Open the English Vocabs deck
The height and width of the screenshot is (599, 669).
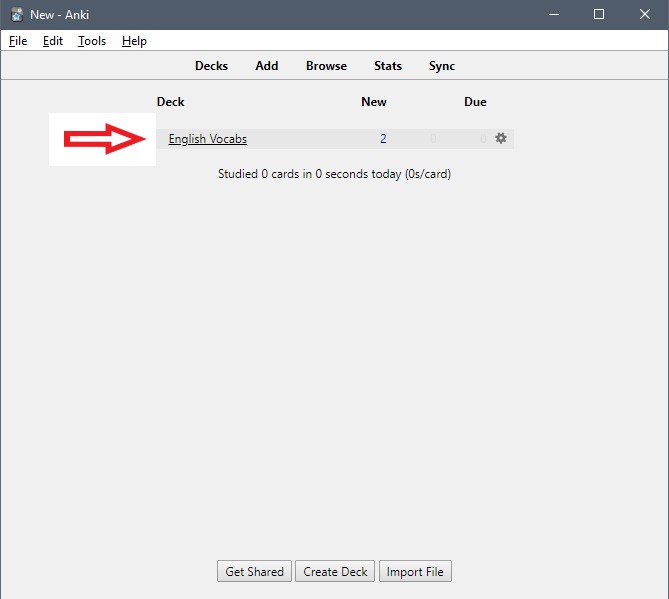[208, 139]
